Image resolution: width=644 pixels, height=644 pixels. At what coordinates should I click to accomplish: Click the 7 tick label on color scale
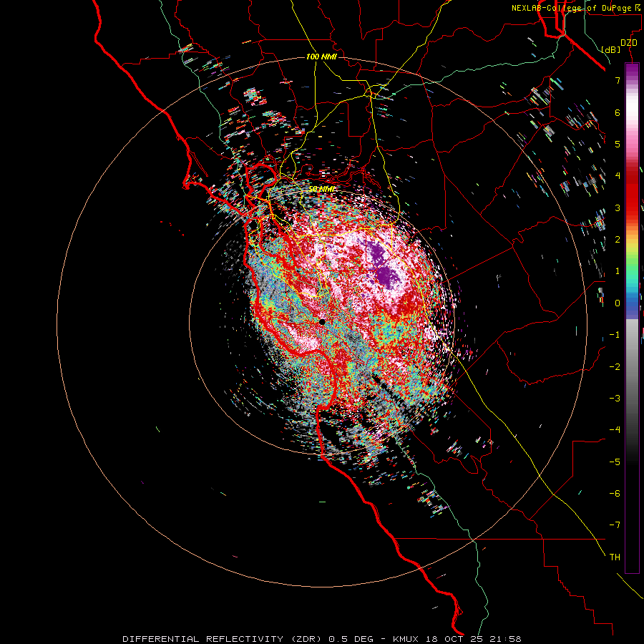[x=618, y=80]
